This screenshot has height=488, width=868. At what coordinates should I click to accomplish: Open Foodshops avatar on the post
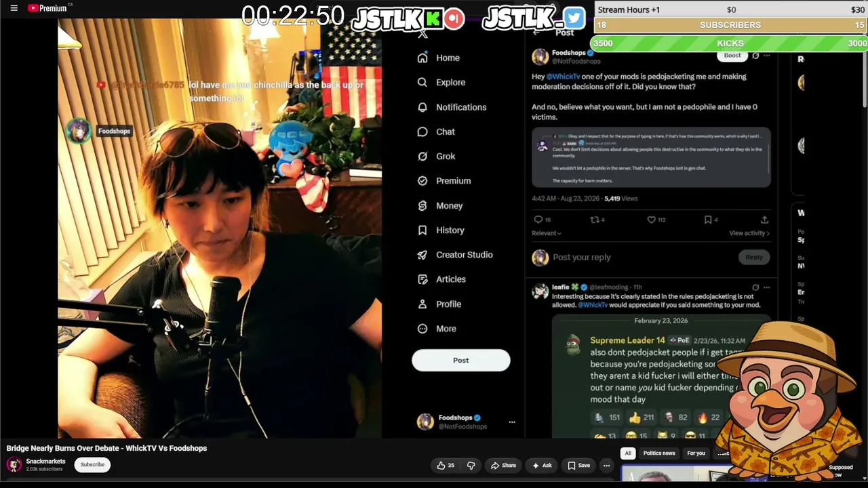[x=540, y=56]
